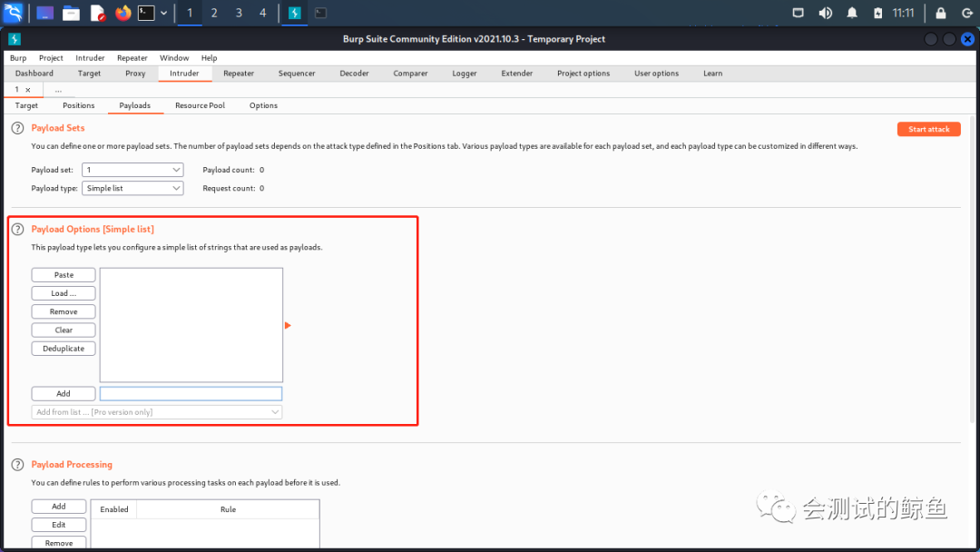Open the notifications bell icon

click(852, 13)
